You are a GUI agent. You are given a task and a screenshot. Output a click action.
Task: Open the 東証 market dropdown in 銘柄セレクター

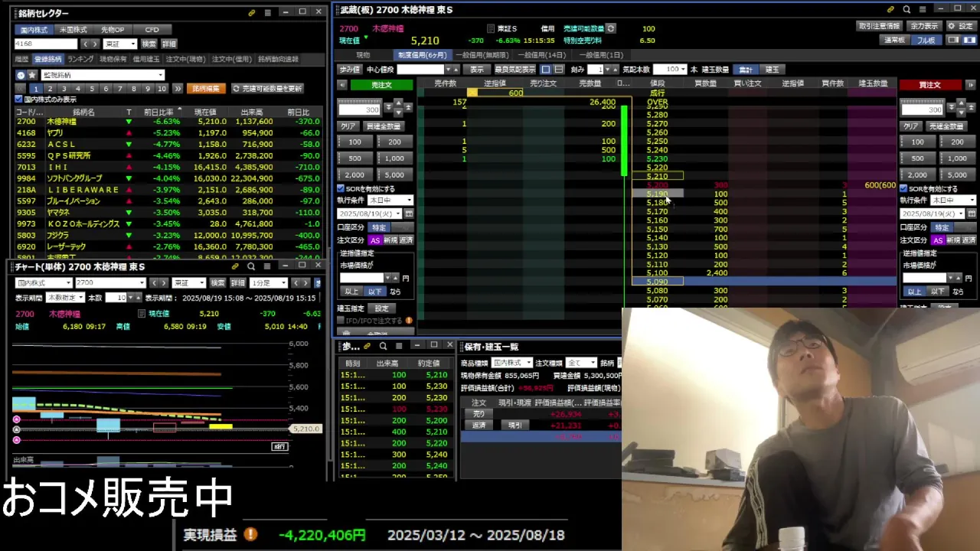[120, 44]
